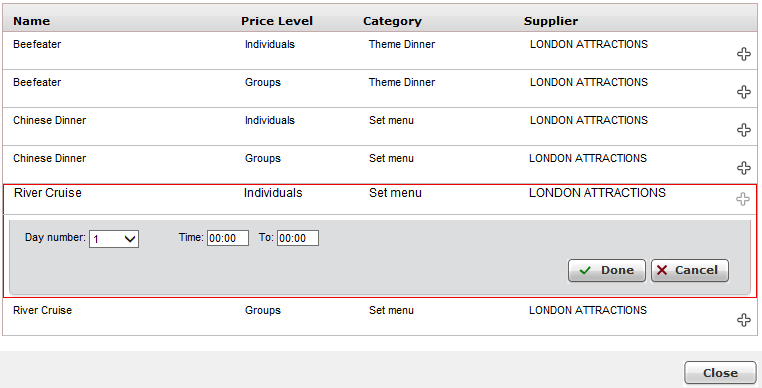Click Individuals price level in Beefeater row
This screenshot has width=762, height=388.
[x=270, y=44]
